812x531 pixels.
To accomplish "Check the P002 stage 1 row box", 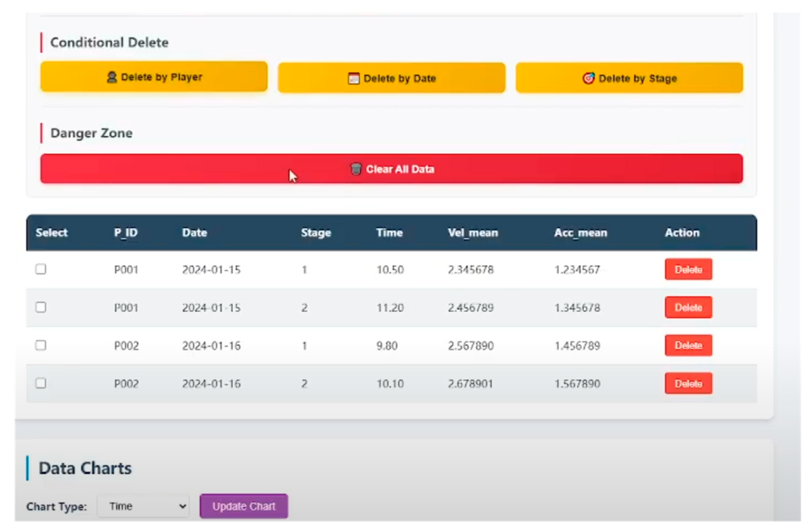I will (41, 346).
